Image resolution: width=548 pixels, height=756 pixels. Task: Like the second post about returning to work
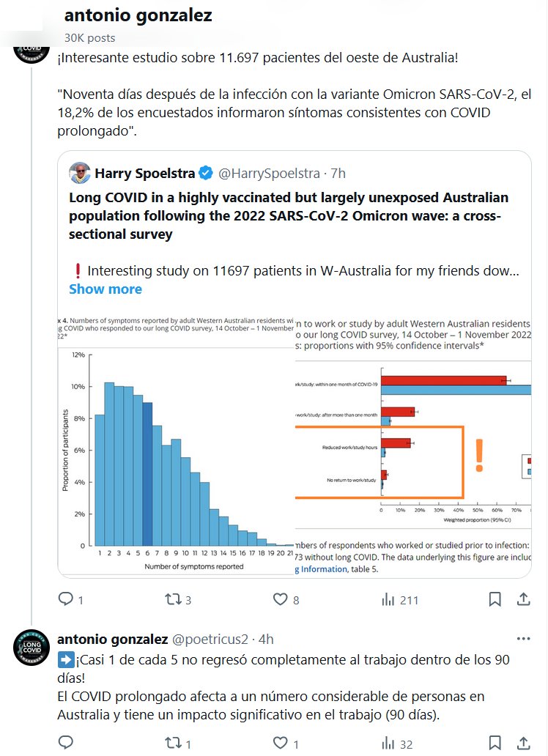280,744
